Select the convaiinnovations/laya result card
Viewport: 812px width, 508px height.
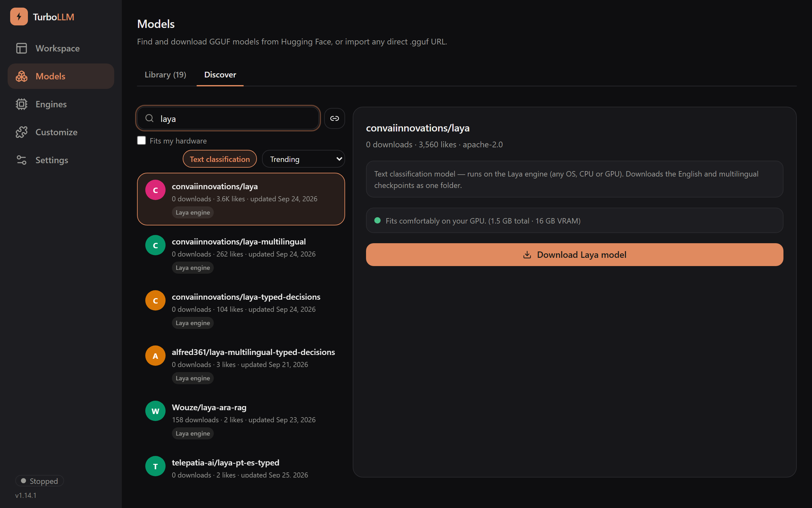click(x=241, y=199)
